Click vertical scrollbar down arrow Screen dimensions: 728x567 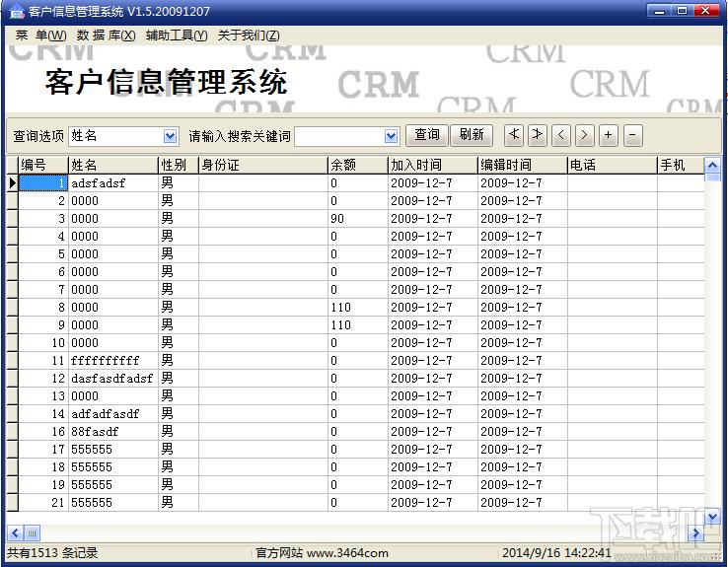pyautogui.click(x=712, y=516)
